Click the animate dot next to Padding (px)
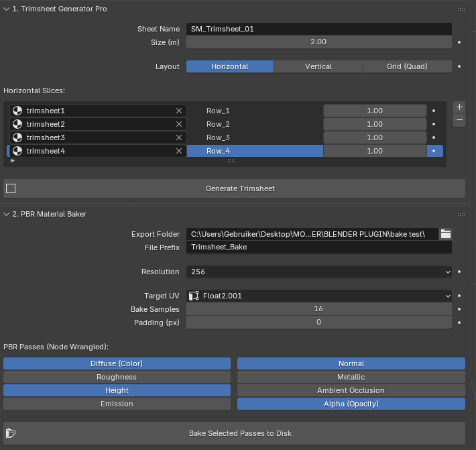476x450 pixels. coord(459,323)
